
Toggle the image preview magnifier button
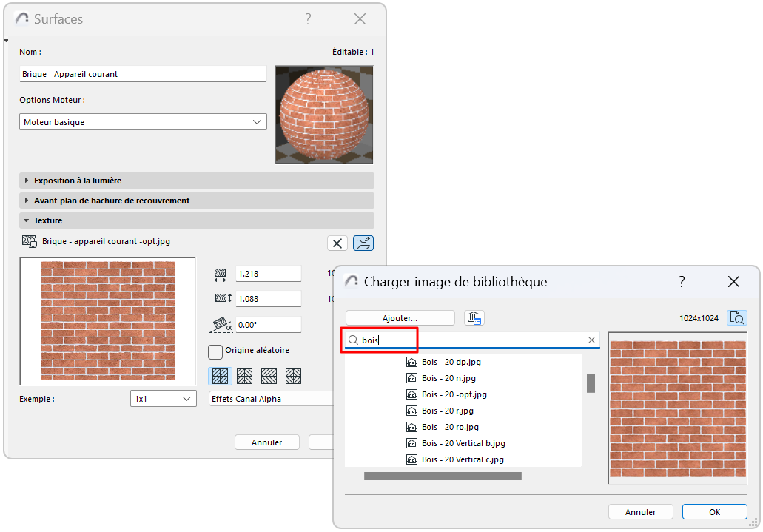click(x=737, y=318)
